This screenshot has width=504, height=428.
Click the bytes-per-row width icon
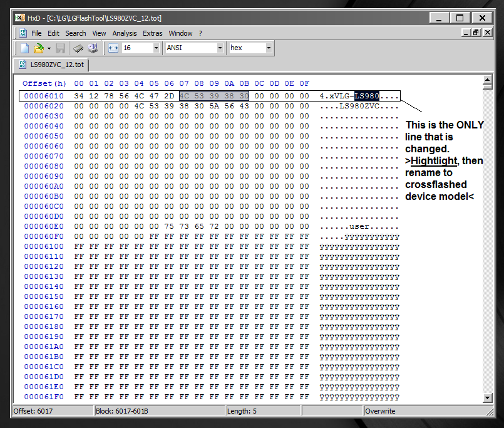(113, 48)
